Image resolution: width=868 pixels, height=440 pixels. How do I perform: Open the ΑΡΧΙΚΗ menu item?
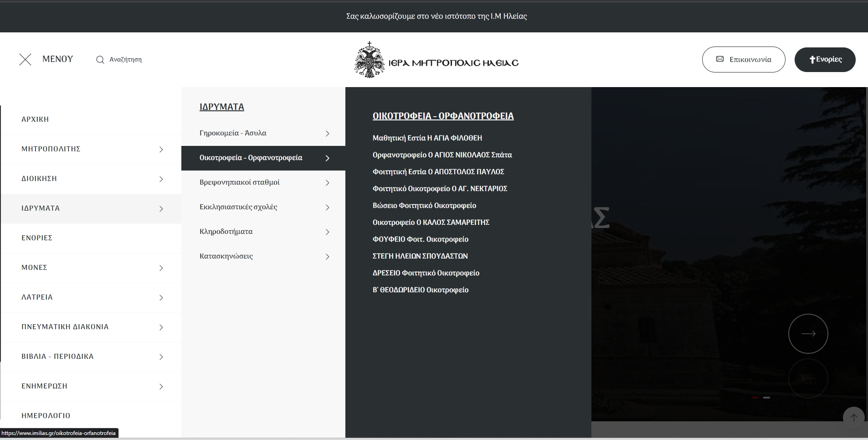click(x=35, y=119)
